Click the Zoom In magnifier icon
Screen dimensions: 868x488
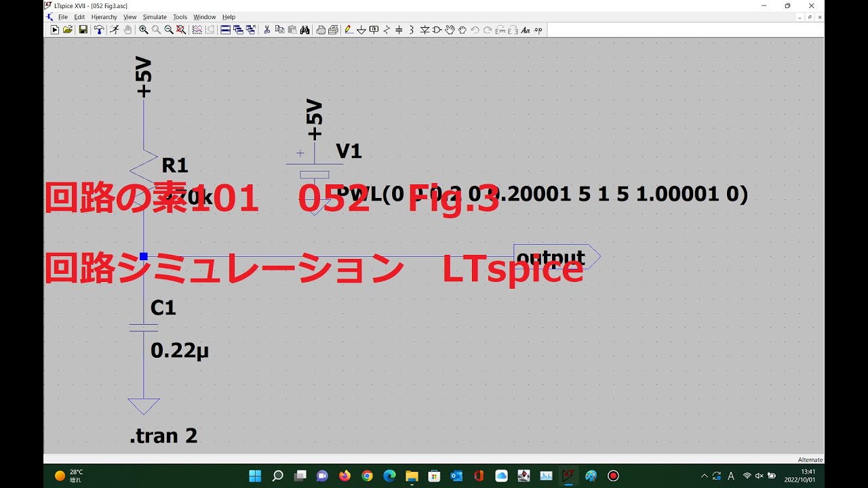tap(143, 30)
